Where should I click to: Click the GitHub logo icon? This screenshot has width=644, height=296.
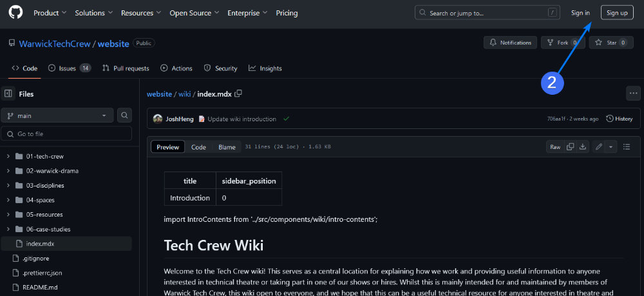coord(15,13)
